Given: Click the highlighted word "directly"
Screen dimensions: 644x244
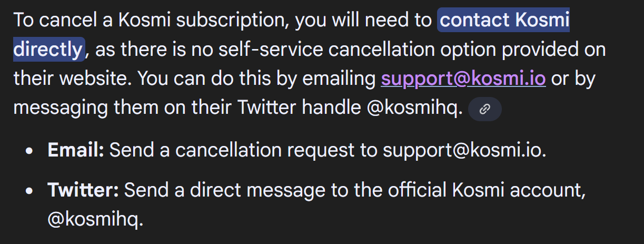Looking at the screenshot, I should pos(47,49).
